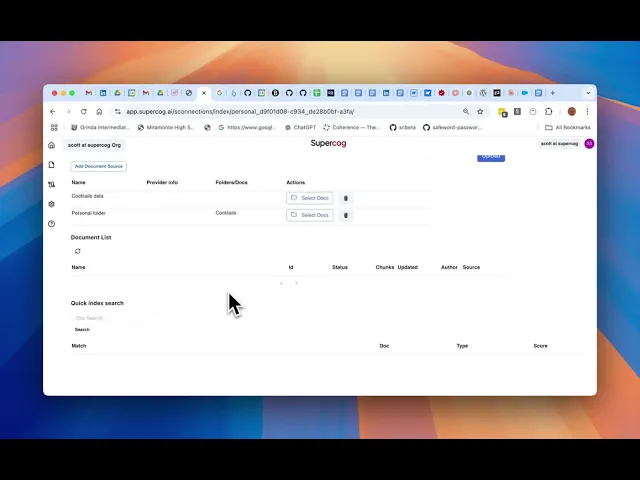The width and height of the screenshot is (640, 480).
Task: Open a new browser tab
Action: click(x=553, y=93)
